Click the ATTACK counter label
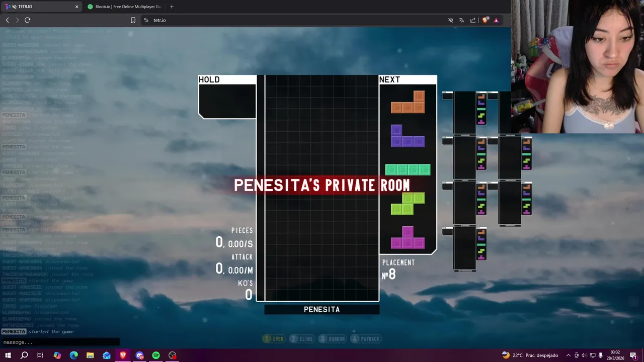Screen dimensions: 644x362 [x=242, y=257]
